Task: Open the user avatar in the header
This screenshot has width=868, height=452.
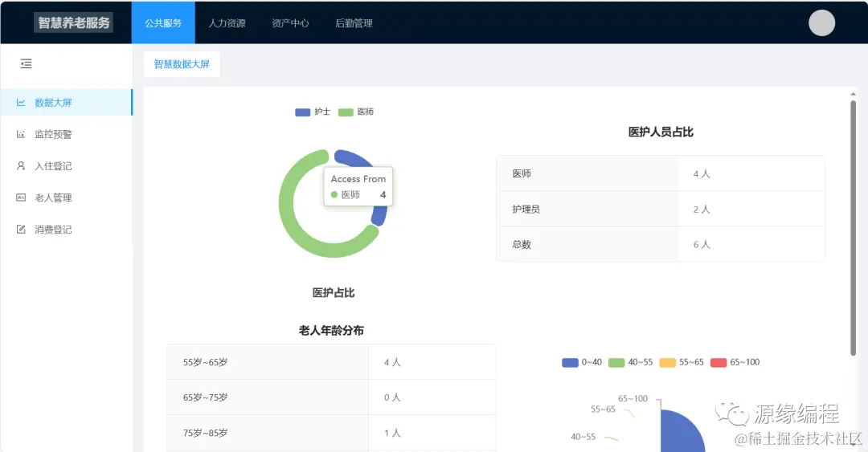Action: tap(821, 22)
